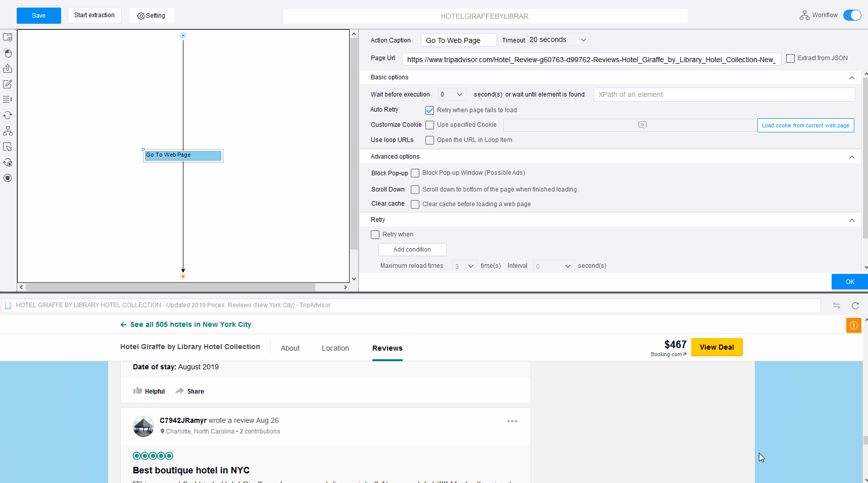The width and height of the screenshot is (868, 483).
Task: Click the workflow canvas horizontal scrollbar
Action: [170, 287]
